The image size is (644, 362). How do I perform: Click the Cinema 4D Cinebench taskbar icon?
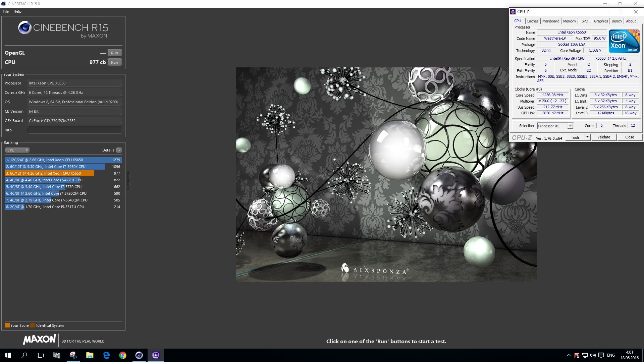139,355
